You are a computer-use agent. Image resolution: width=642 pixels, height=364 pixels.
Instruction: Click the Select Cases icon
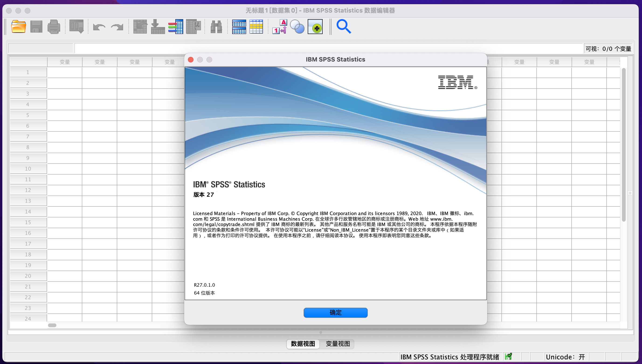coord(256,27)
